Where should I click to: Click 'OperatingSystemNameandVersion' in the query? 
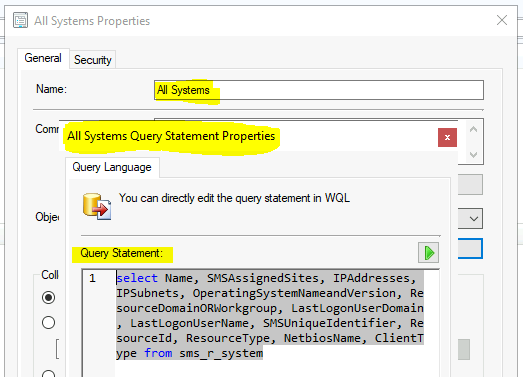click(x=294, y=293)
